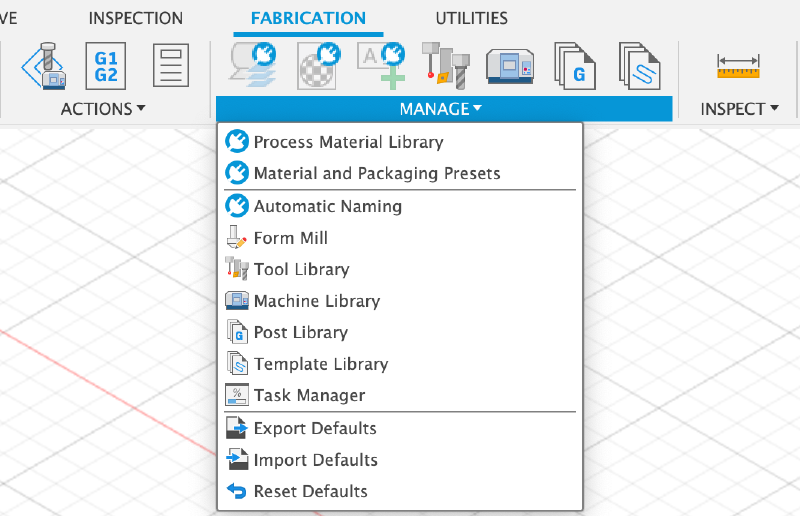Open the Post Library toolbar icon
This screenshot has width=800, height=516.
tap(575, 66)
